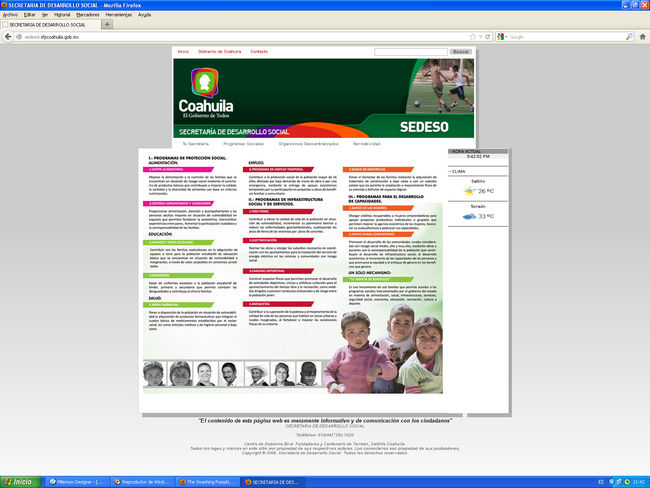Open the Marcadores menu
The image size is (650, 488).
(x=87, y=15)
